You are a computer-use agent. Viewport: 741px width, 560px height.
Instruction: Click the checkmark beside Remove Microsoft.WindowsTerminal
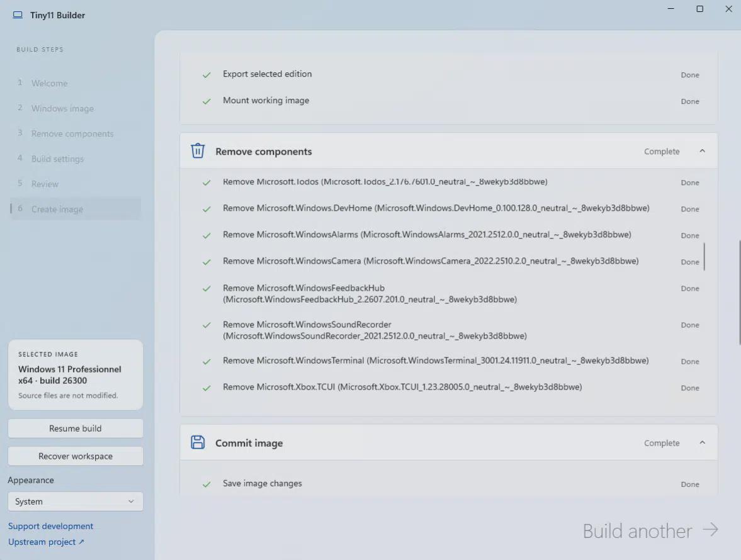[x=206, y=361]
